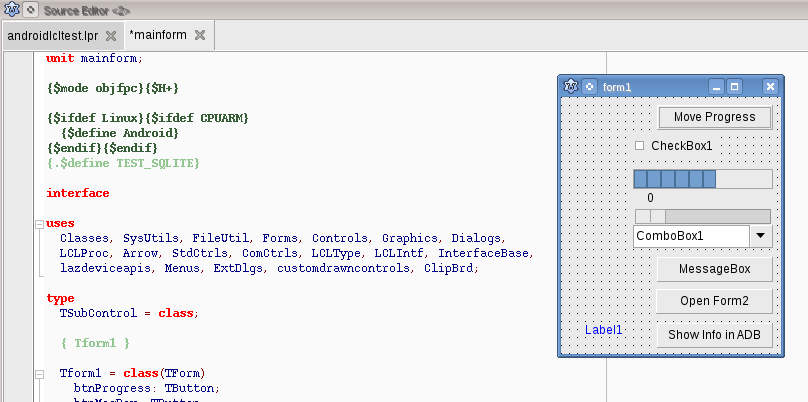The image size is (808, 402).
Task: Close the androidlcltest.lpr tab with its X
Action: [x=111, y=36]
